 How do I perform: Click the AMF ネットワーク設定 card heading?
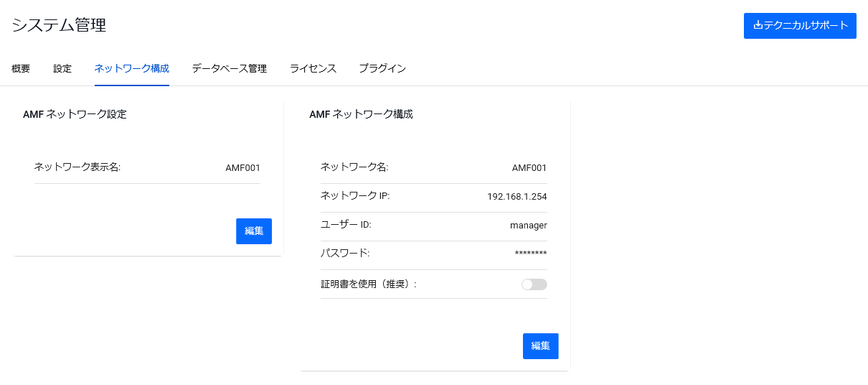(x=75, y=114)
